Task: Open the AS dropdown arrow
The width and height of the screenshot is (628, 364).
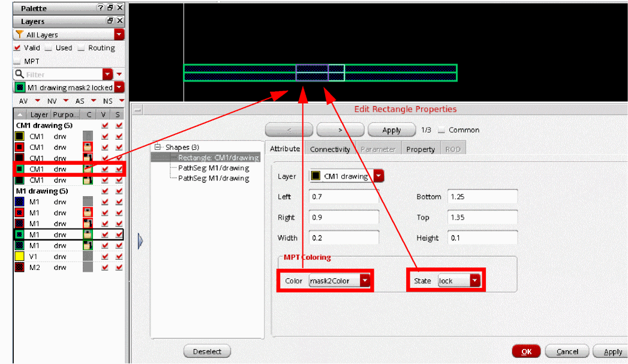Action: click(x=94, y=101)
